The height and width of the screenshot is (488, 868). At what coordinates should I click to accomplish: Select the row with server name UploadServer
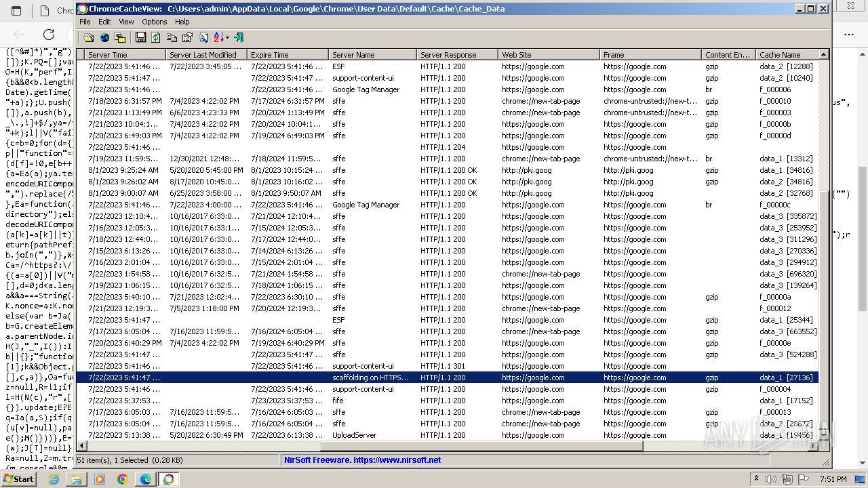pyautogui.click(x=448, y=435)
